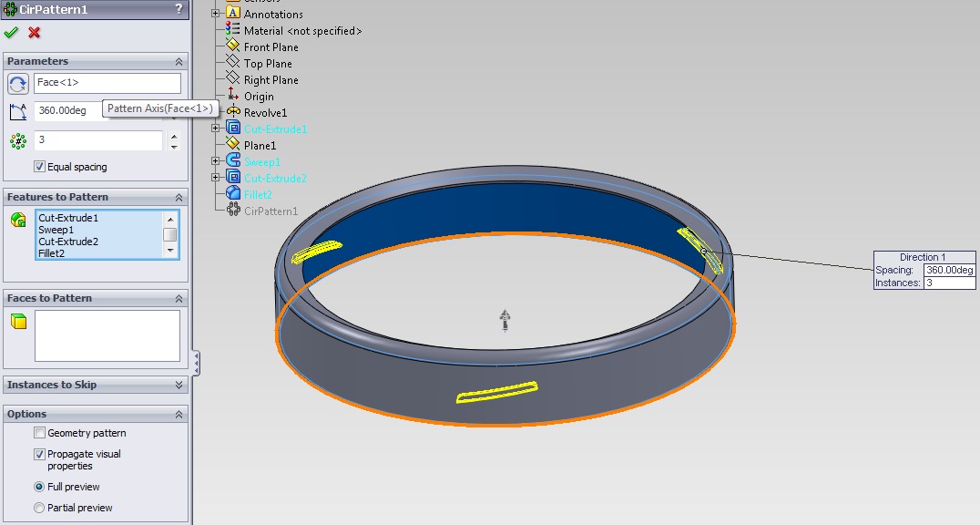Expand the Instances to Skip section

tap(179, 385)
